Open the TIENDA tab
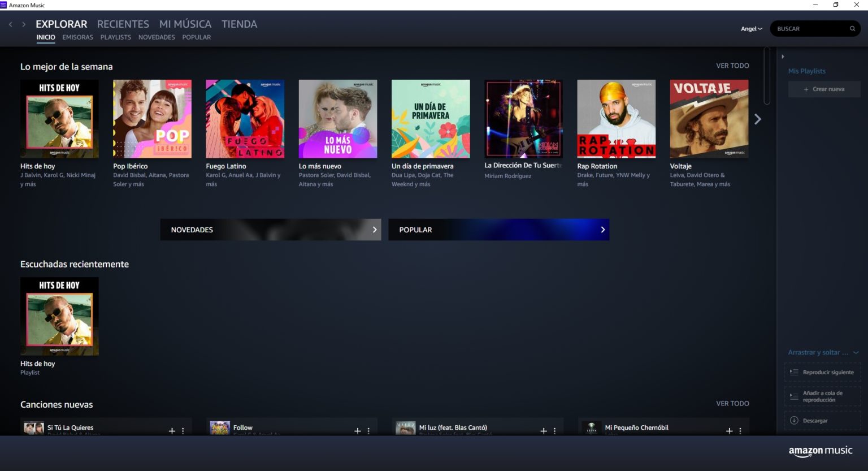This screenshot has height=471, width=868. 240,24
